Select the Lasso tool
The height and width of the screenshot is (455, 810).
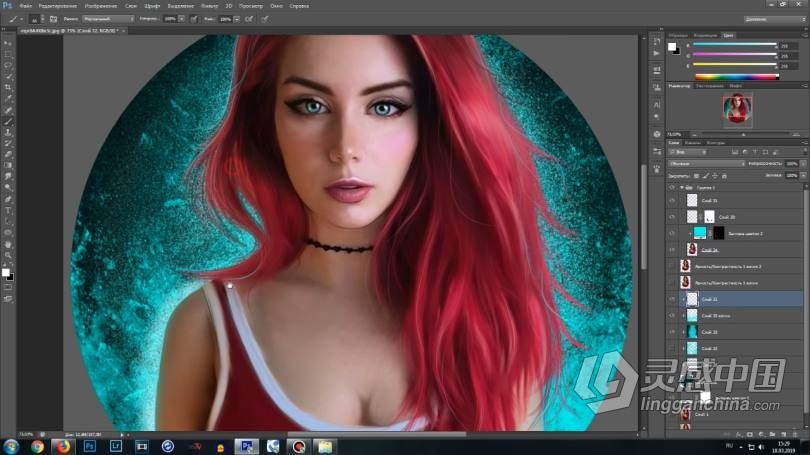coord(8,66)
